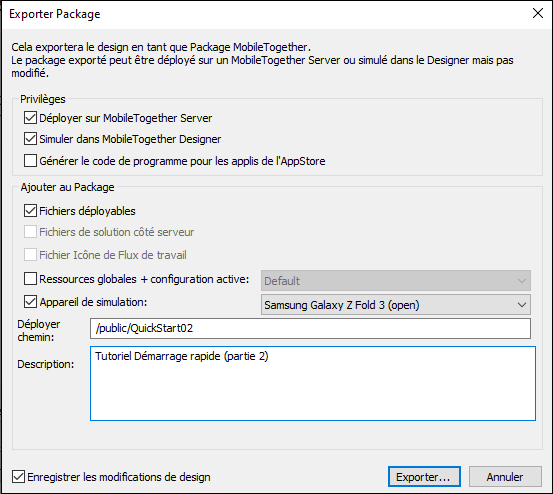Enable Ressources globales + configuration active
Screen dimensions: 553x494
(x=30, y=279)
